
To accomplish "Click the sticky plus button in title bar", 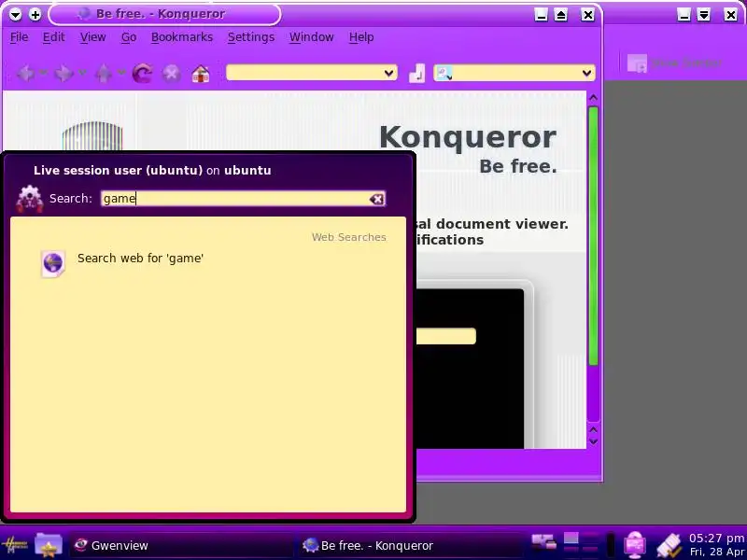I will pyautogui.click(x=35, y=15).
